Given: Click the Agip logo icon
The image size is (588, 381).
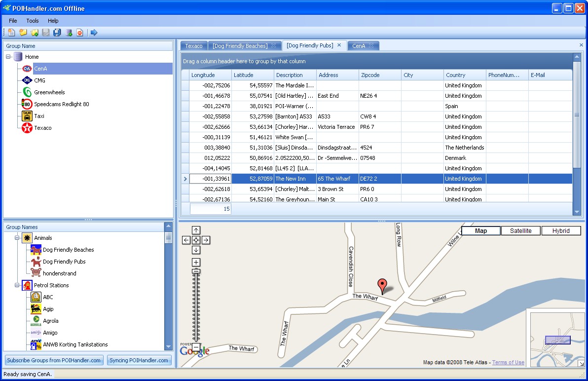Looking at the screenshot, I should pyautogui.click(x=36, y=309).
